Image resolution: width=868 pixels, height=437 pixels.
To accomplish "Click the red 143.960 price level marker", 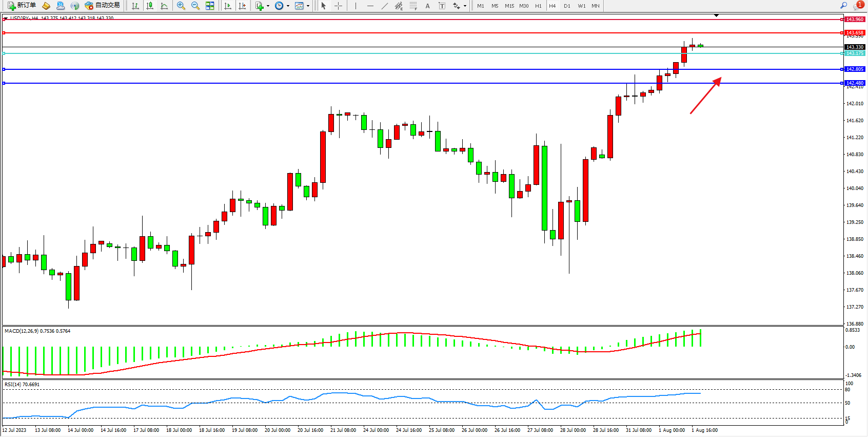I will [855, 20].
